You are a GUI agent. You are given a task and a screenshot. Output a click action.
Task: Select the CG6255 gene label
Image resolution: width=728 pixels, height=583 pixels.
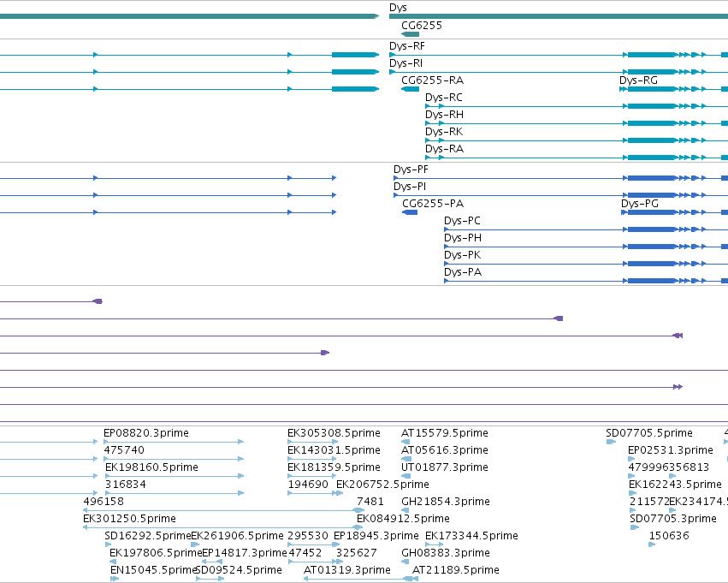pyautogui.click(x=422, y=26)
